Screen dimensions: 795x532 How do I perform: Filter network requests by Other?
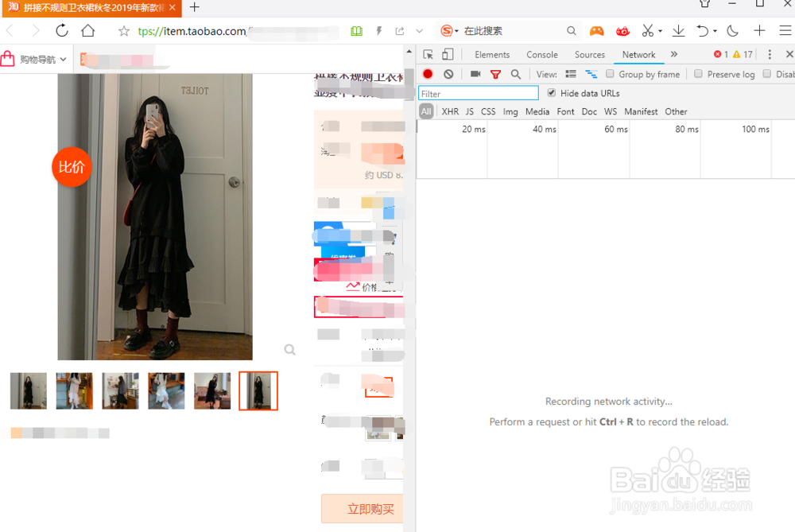tap(676, 111)
